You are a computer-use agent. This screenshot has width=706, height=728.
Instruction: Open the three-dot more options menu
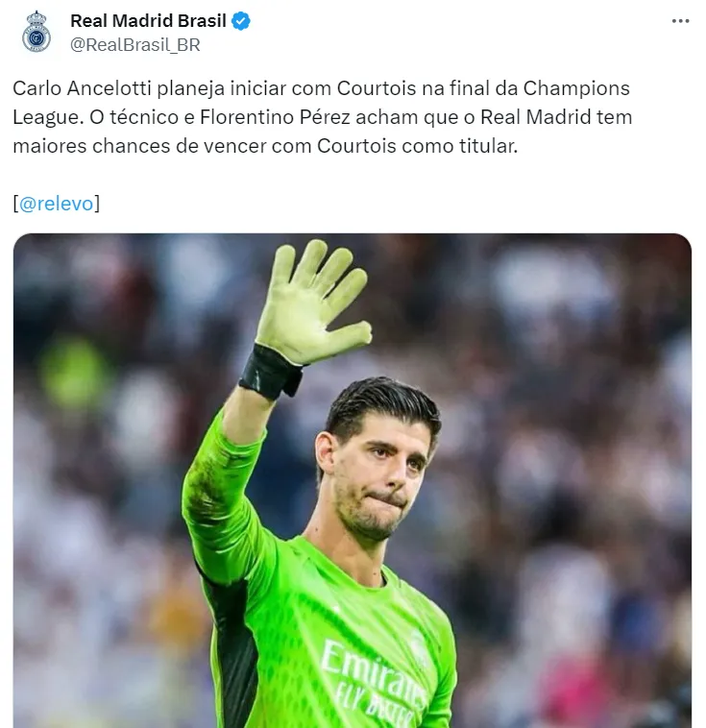pos(680,21)
